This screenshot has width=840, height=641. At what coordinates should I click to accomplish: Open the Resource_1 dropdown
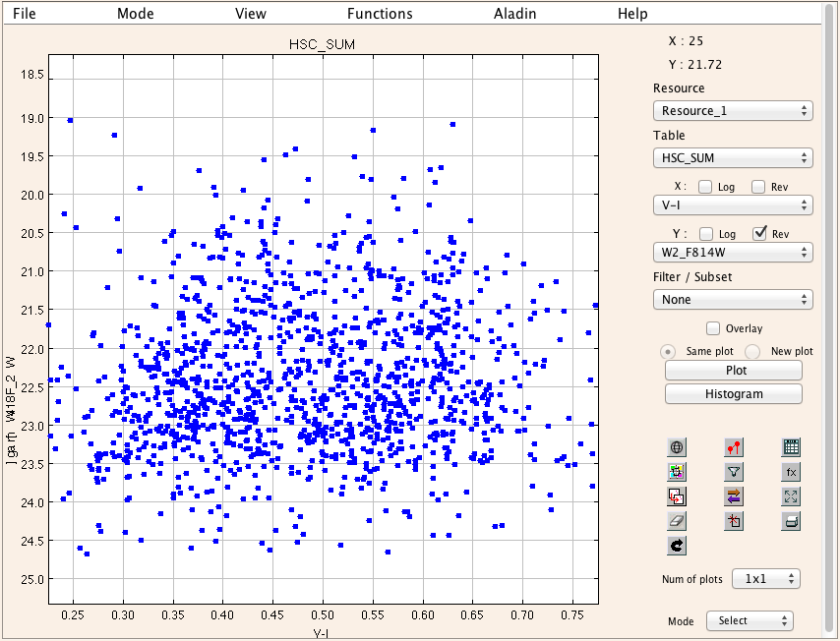coord(733,111)
